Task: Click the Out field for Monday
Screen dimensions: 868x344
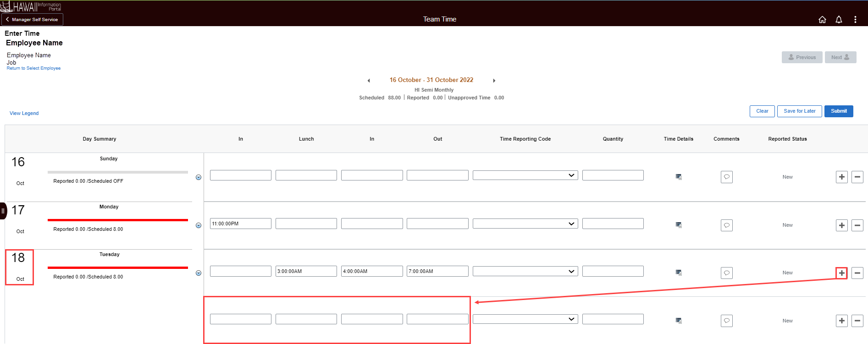Action: pos(437,224)
